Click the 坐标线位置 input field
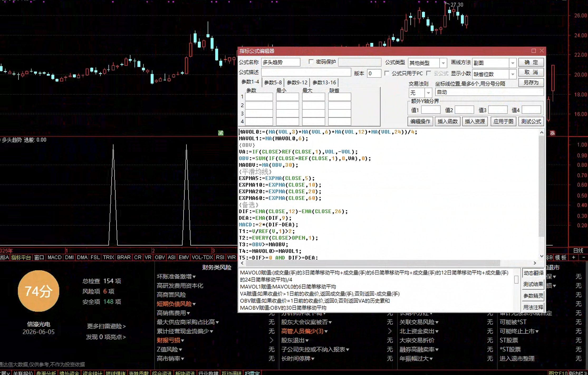The width and height of the screenshot is (588, 375). [x=489, y=92]
